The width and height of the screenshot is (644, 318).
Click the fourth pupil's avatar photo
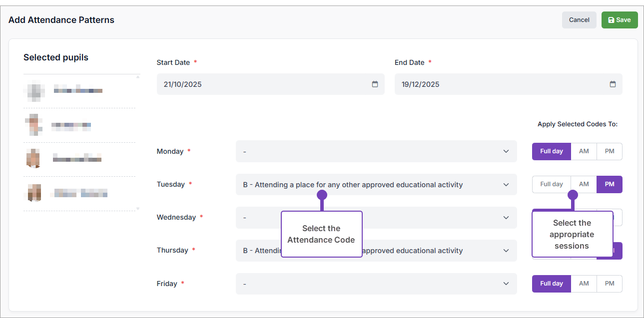click(x=33, y=193)
